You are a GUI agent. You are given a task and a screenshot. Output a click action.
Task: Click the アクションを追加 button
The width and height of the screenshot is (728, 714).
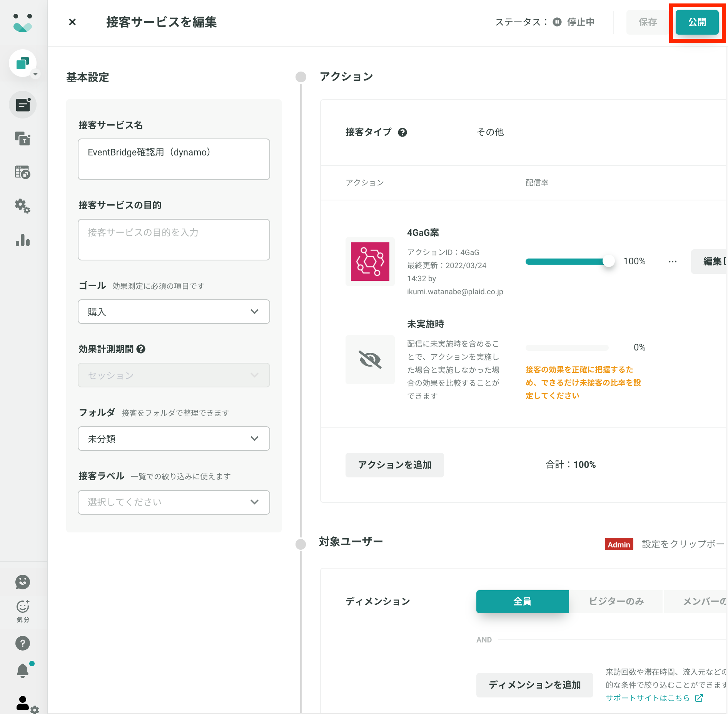tap(394, 465)
